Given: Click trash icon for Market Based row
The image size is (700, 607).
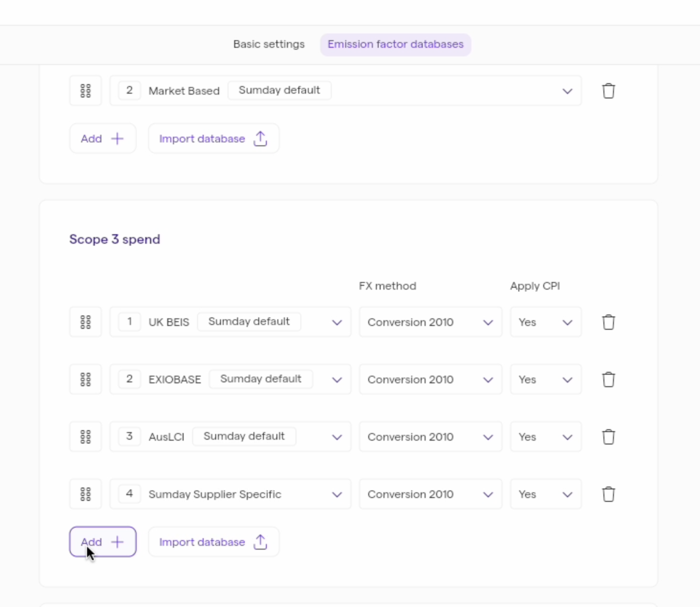Looking at the screenshot, I should (x=608, y=91).
